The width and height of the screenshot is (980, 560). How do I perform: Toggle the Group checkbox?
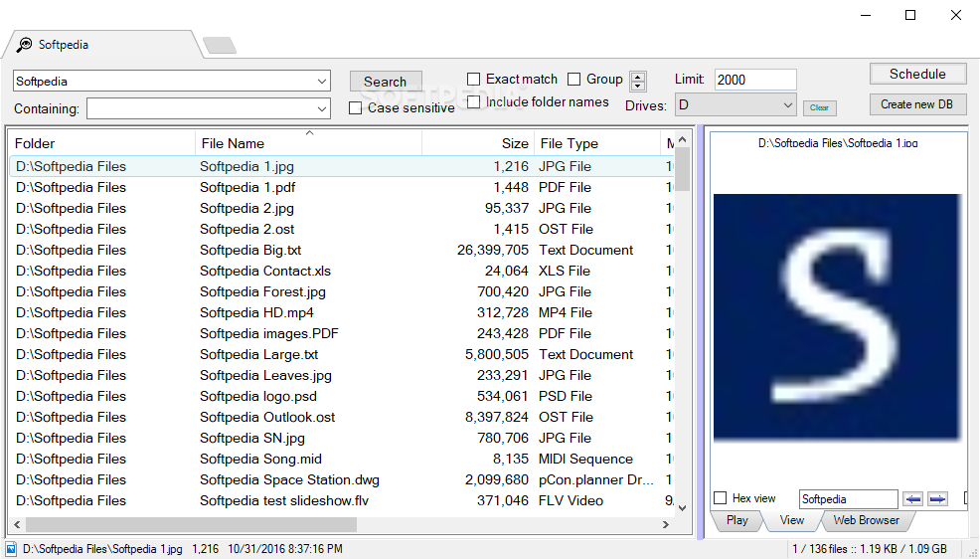[x=573, y=79]
